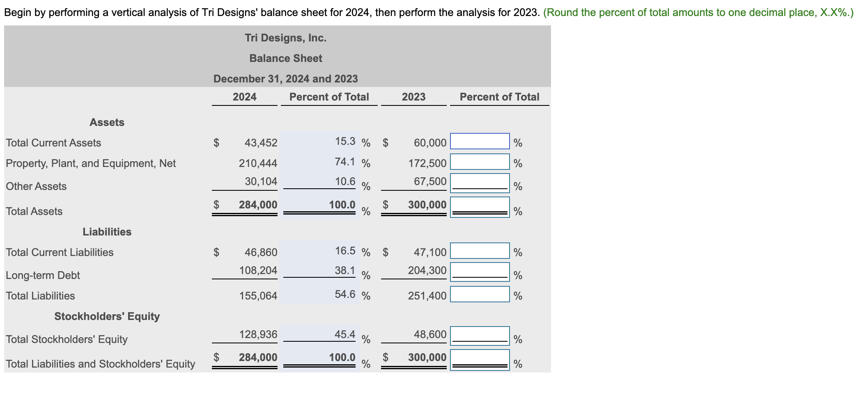
Task: Click the Total Liabilities row label
Action: click(40, 296)
